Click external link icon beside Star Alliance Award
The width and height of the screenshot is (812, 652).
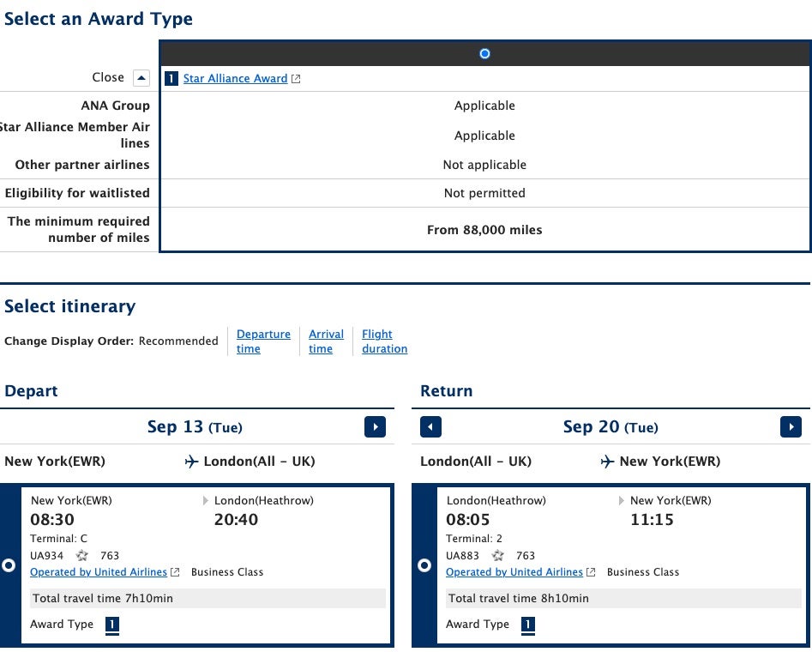point(296,79)
